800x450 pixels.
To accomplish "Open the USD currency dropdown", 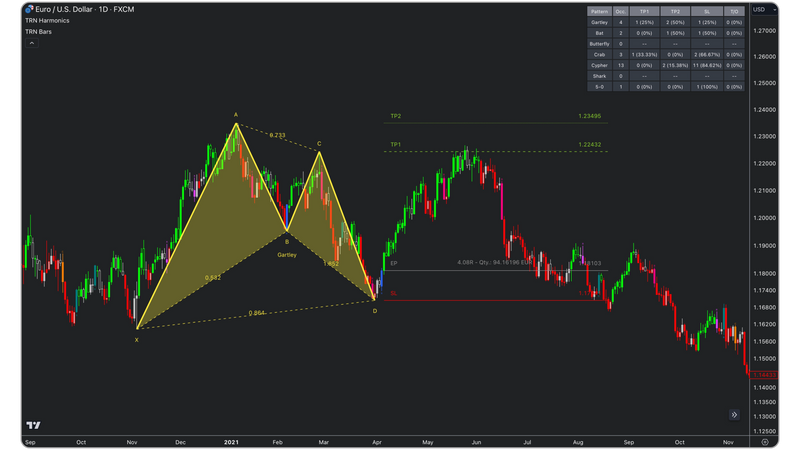I will point(765,10).
